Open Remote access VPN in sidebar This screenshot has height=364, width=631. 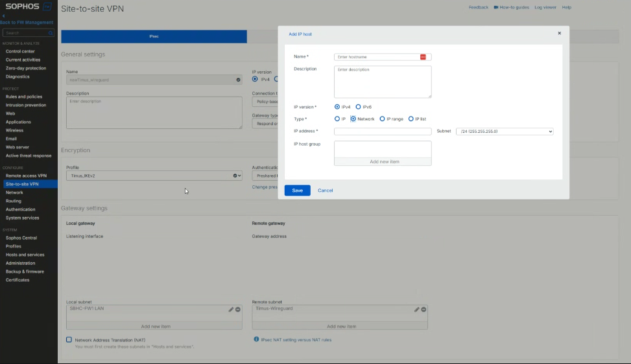[x=26, y=176]
